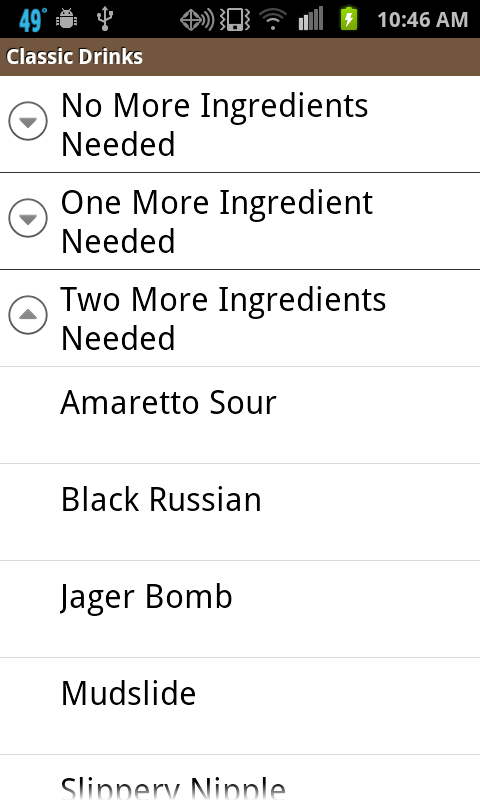Image resolution: width=480 pixels, height=800 pixels.
Task: Select the Two More Ingredients Needed header text
Action: pyautogui.click(x=223, y=318)
